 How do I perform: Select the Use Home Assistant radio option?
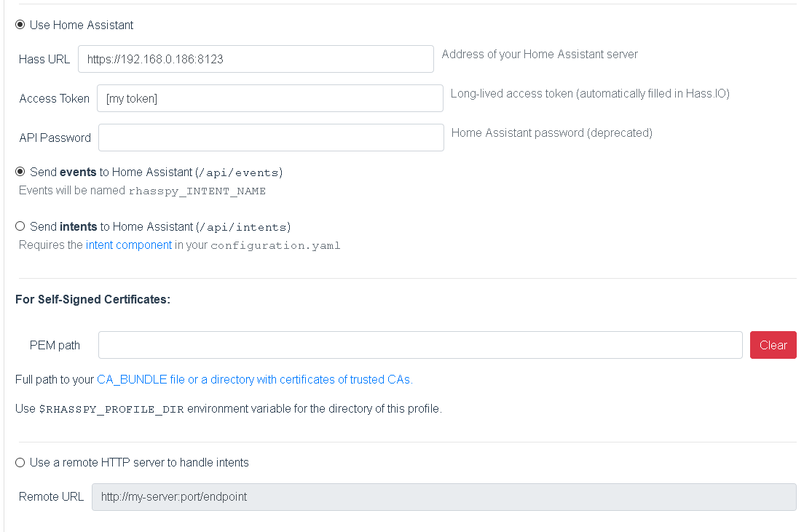point(20,25)
